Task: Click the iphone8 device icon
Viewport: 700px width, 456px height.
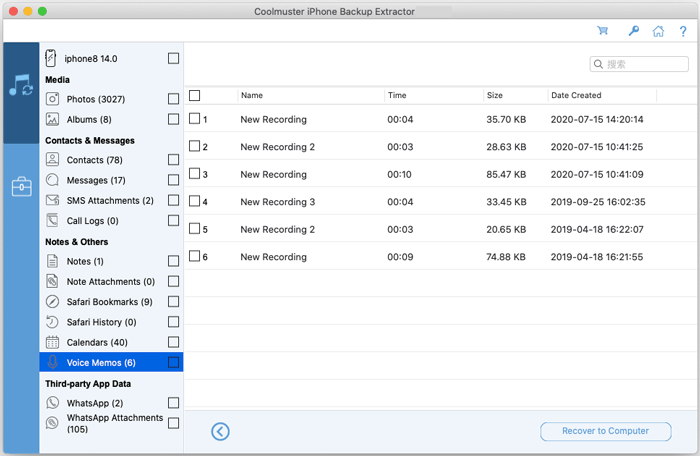Action: (x=51, y=58)
